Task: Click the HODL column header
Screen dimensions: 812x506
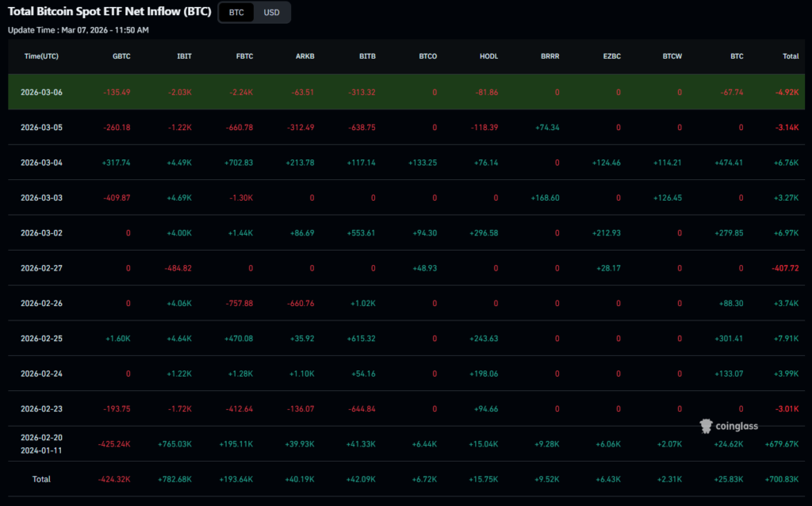Action: (x=488, y=56)
